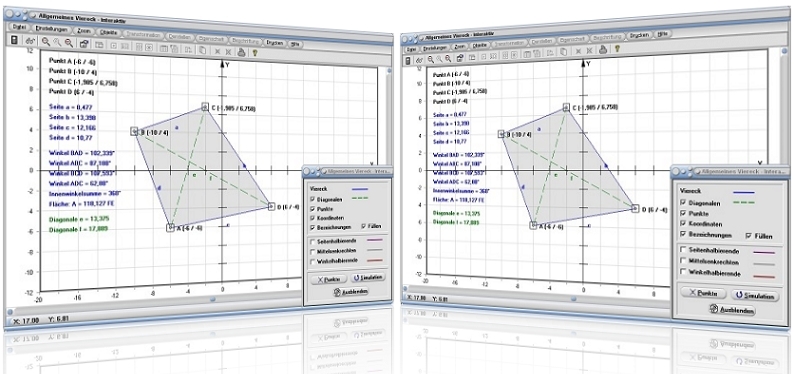Enable Seitenhalbierende checkbox in right control panel
The image size is (794, 374).
click(x=683, y=250)
